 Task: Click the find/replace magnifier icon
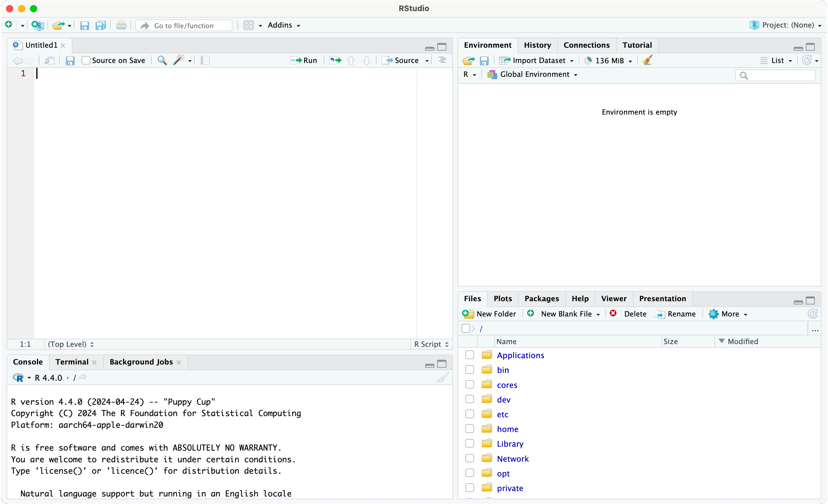click(x=162, y=60)
